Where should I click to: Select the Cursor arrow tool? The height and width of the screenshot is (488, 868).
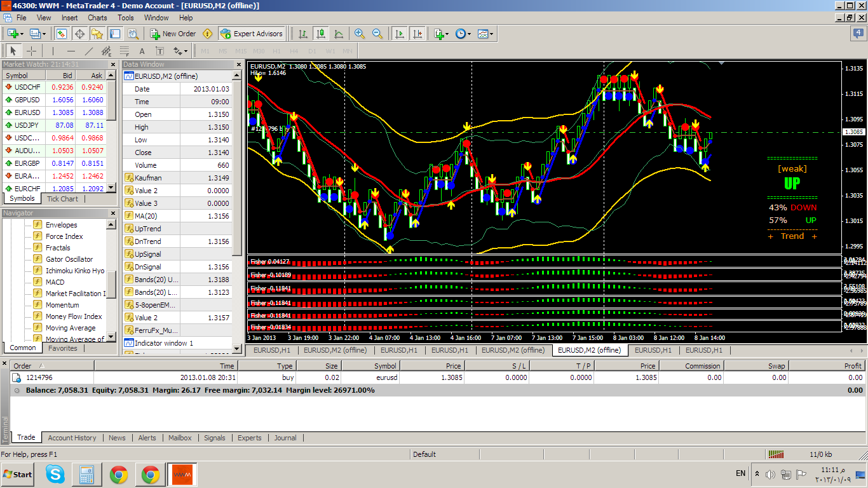click(x=13, y=51)
